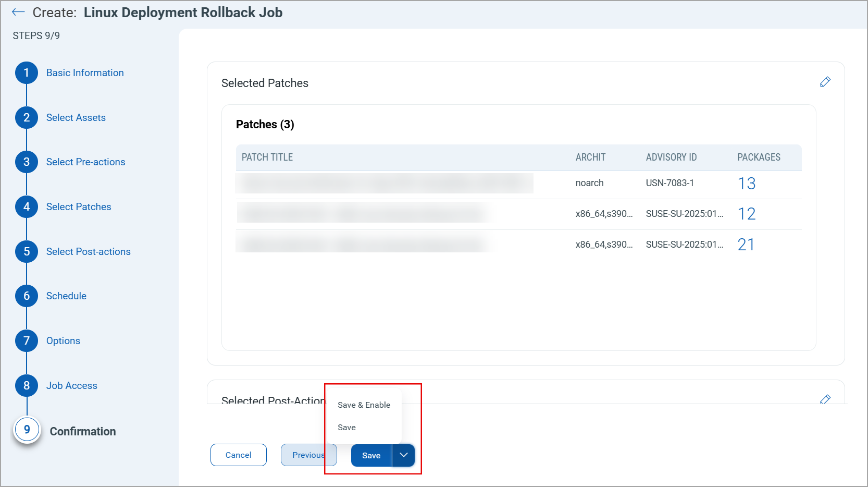Open packages count 13 for USN-7083-1
868x487 pixels.
[x=747, y=184]
